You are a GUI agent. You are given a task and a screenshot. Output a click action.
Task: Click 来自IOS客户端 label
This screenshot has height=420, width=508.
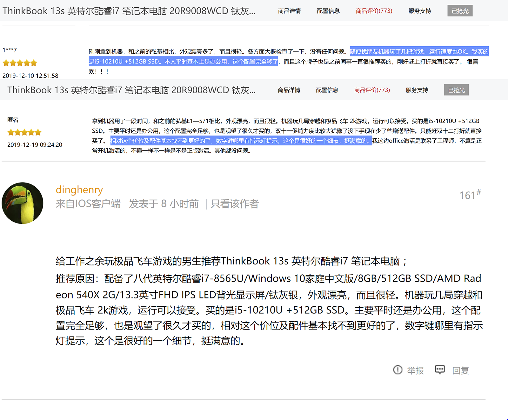[88, 203]
